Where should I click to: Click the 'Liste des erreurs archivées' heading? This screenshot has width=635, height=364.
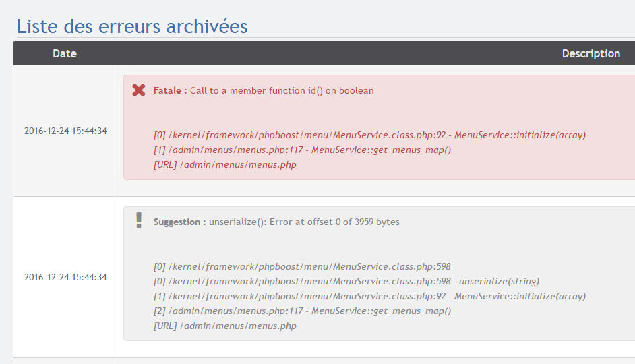coord(132,26)
